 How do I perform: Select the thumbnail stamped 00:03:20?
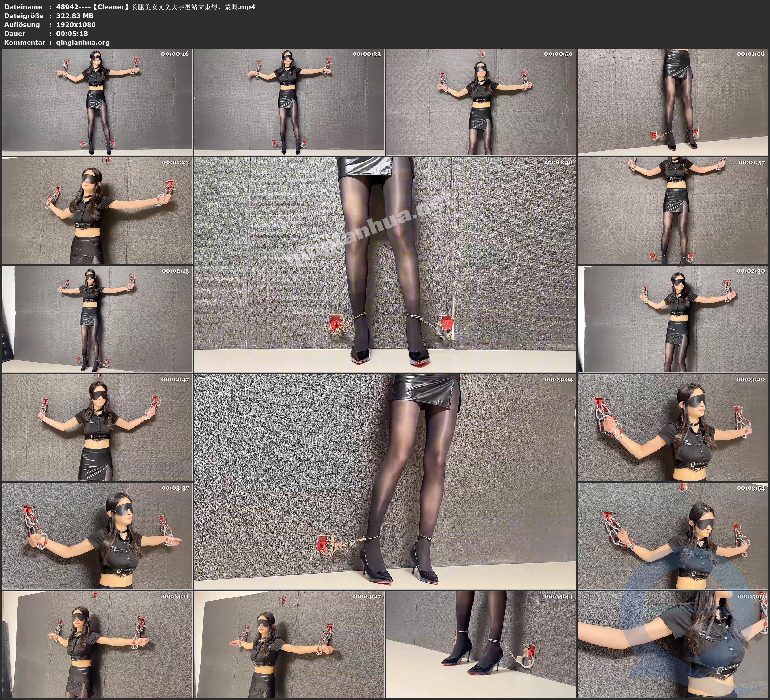[x=673, y=427]
